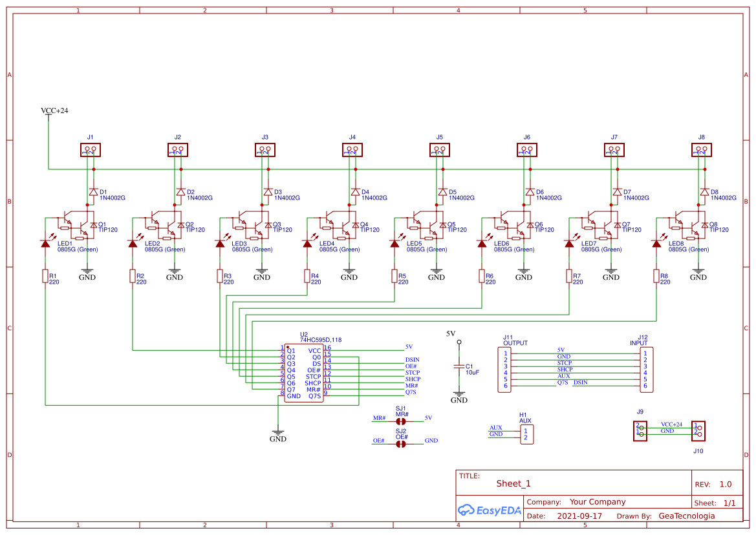Select the GND ground symbol below U2
This screenshot has height=535, width=756.
[x=278, y=431]
